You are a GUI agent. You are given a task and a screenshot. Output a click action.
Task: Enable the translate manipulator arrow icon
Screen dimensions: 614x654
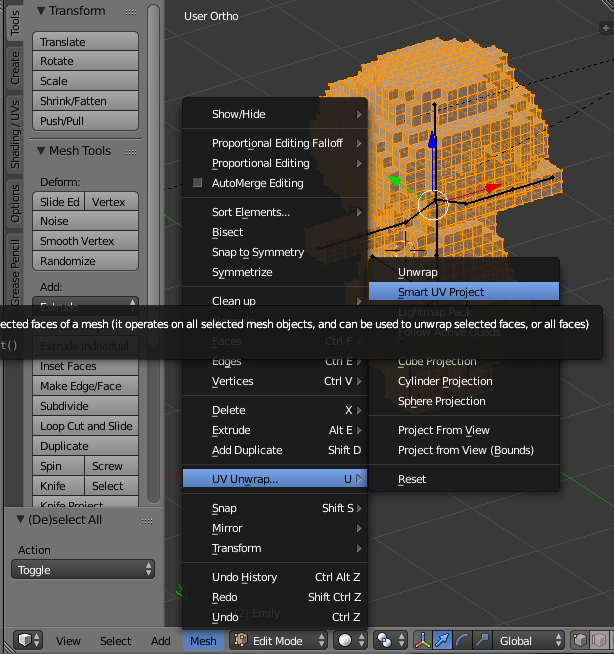[x=442, y=640]
